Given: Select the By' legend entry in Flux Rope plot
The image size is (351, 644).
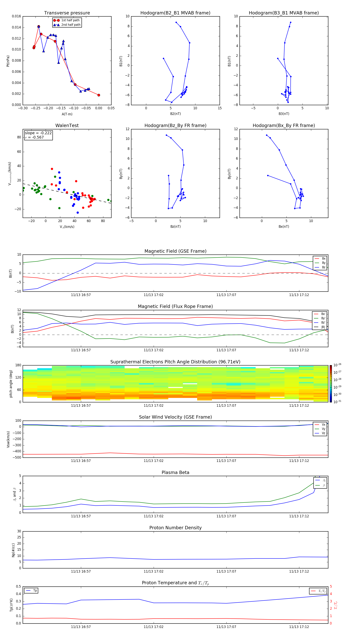Looking at the screenshot, I should [320, 318].
